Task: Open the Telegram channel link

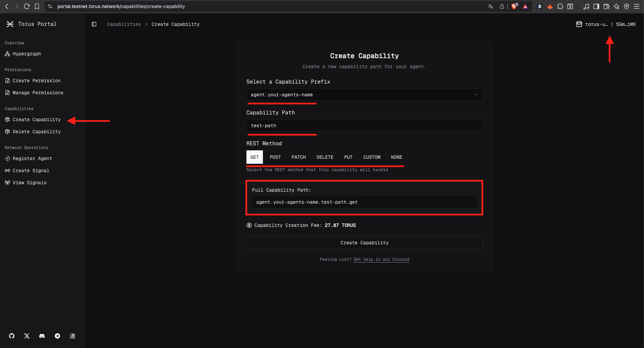Action: [57, 336]
